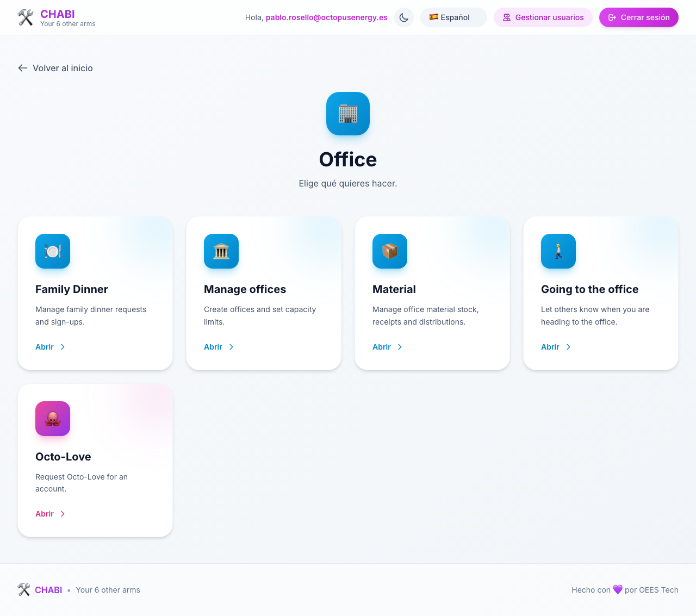Open the Español language dropdown
The image size is (696, 616).
(453, 17)
